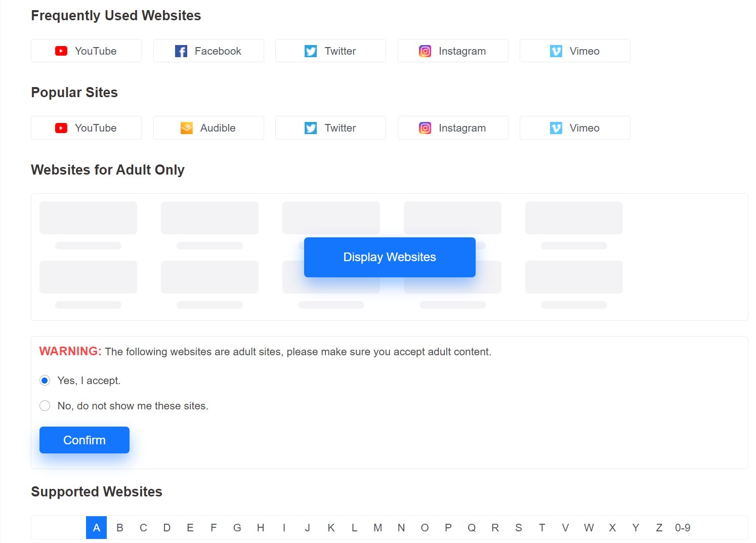Pick letter S from the alphabet bar
The width and height of the screenshot is (756, 543).
(x=519, y=528)
